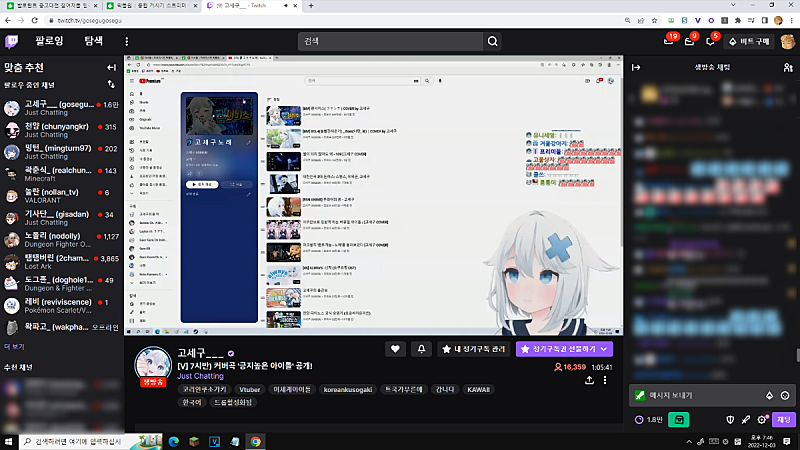Select the KAWAII tag

point(478,389)
